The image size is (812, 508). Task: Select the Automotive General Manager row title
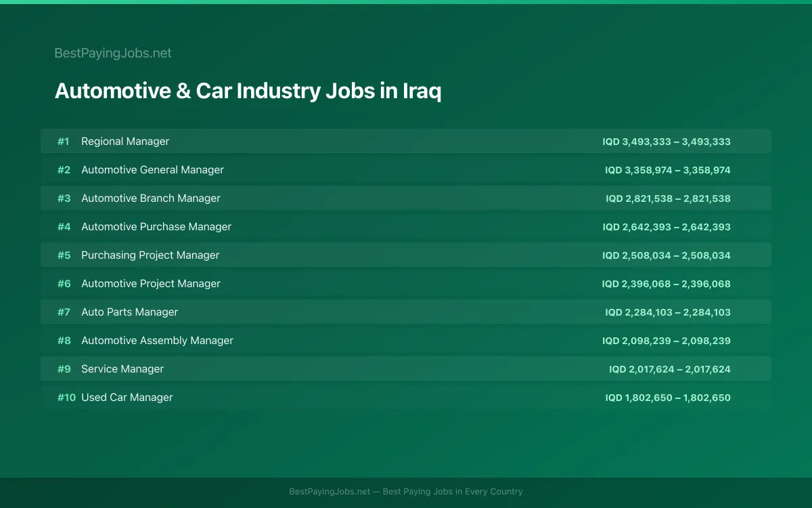point(152,170)
